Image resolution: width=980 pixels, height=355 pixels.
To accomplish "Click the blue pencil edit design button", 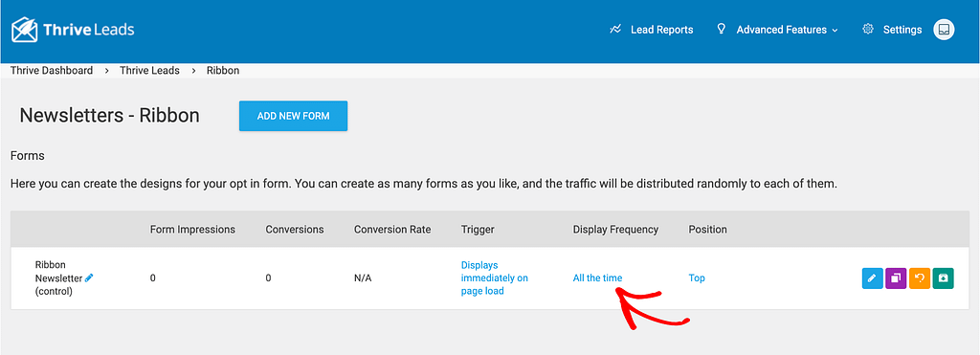I will pos(872,278).
